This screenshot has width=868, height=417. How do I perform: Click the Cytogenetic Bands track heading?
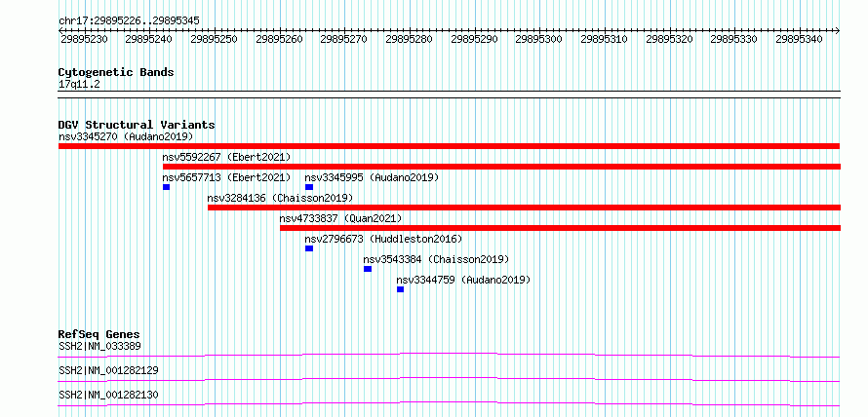point(116,72)
